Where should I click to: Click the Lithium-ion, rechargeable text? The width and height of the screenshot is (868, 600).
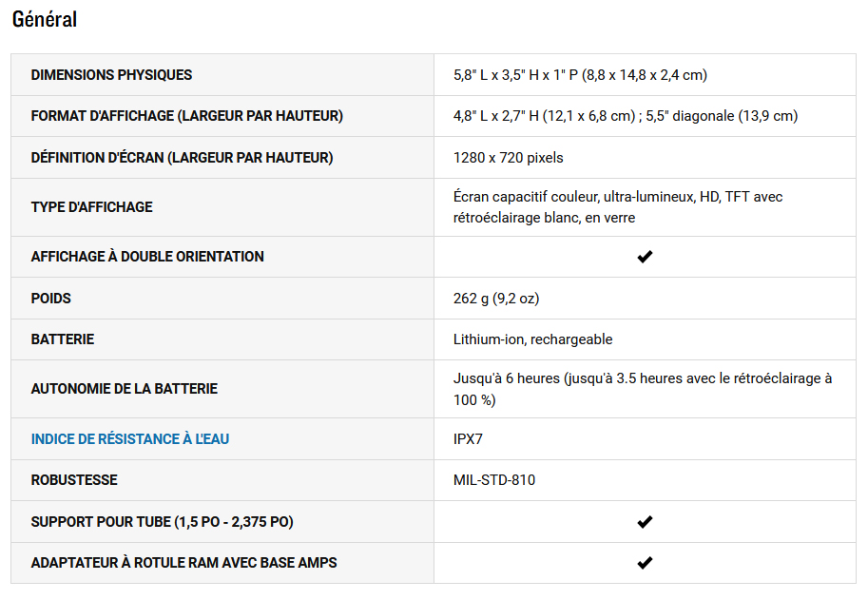pos(532,339)
